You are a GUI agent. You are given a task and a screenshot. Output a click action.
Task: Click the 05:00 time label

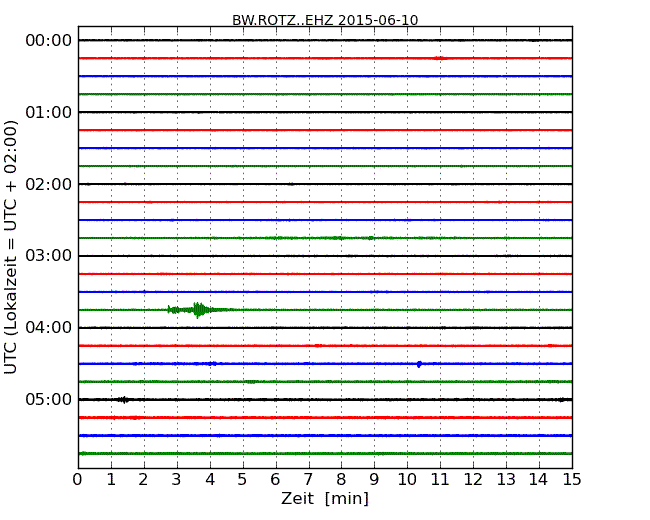49,399
